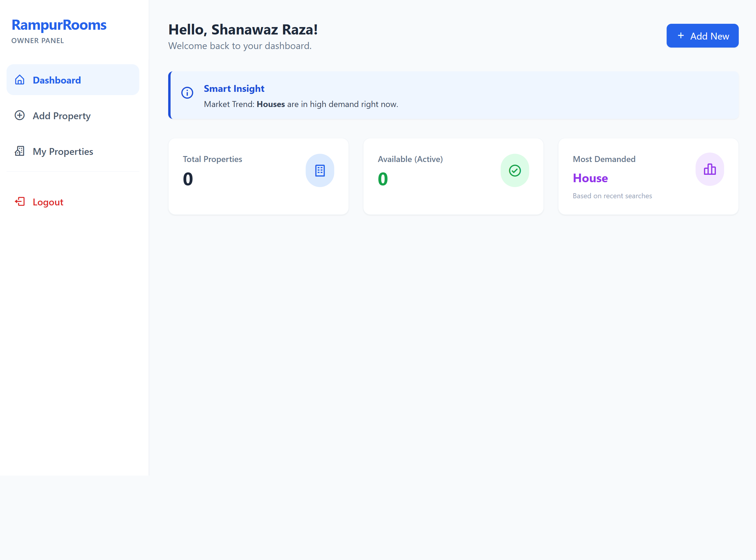Select the home icon beside Dashboard
The image size is (756, 560).
20,80
